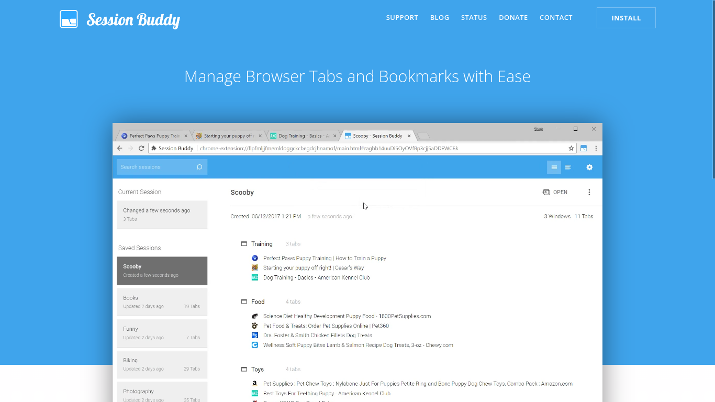Click the Pet360 row favicon
Image resolution: width=715 pixels, height=402 pixels.
[x=255, y=326]
